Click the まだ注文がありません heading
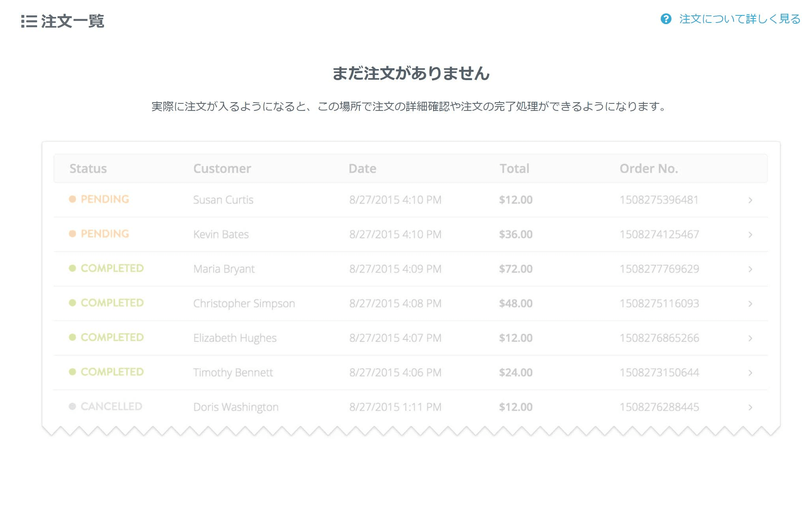Image resolution: width=812 pixels, height=524 pixels. point(411,73)
